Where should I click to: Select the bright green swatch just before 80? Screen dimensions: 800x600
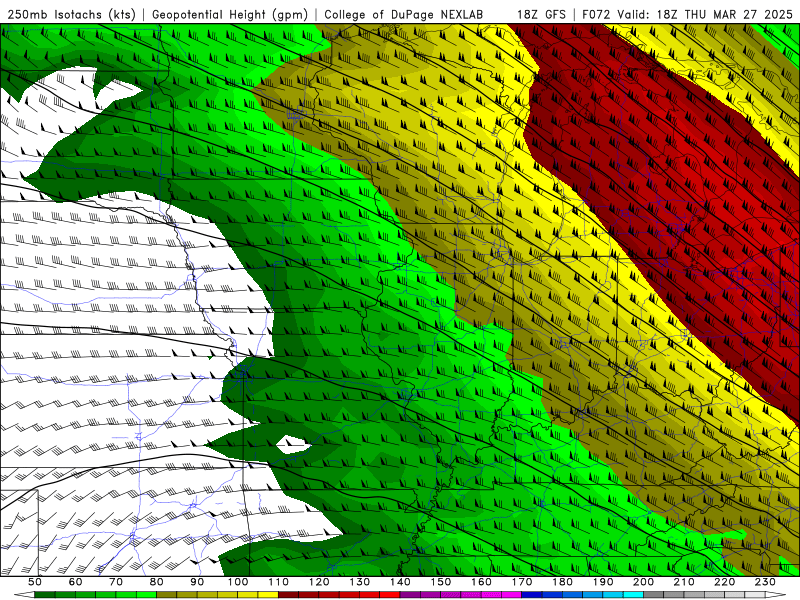pyautogui.click(x=146, y=595)
